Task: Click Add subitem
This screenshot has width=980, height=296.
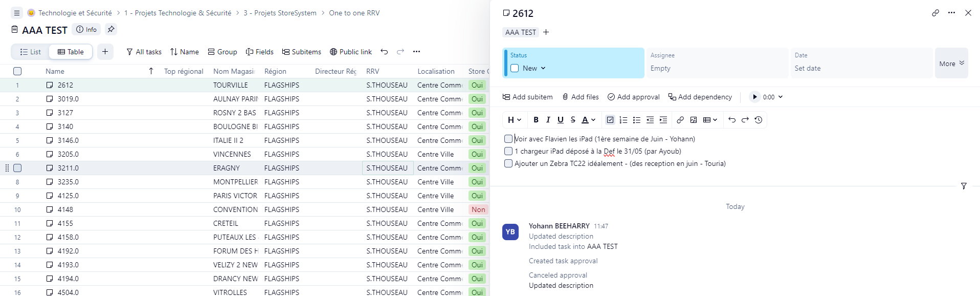Action: [527, 97]
